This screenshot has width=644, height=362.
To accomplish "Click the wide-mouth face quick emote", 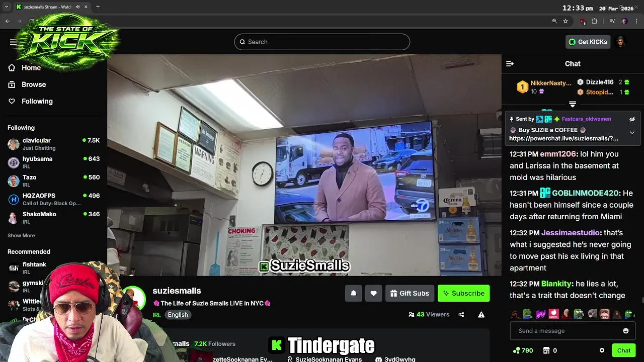I will 604,314.
